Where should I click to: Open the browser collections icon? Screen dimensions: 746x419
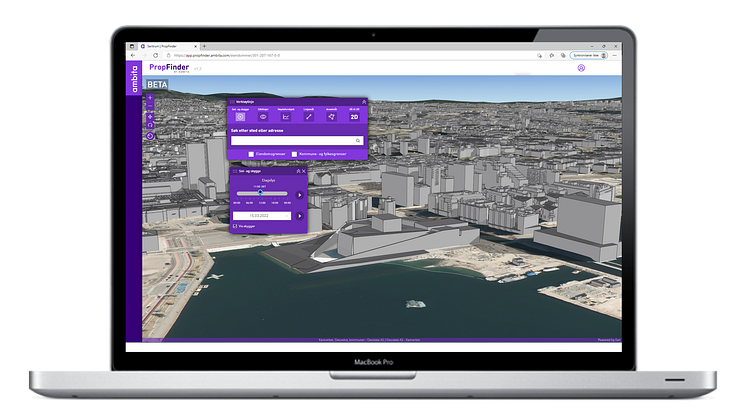point(563,56)
